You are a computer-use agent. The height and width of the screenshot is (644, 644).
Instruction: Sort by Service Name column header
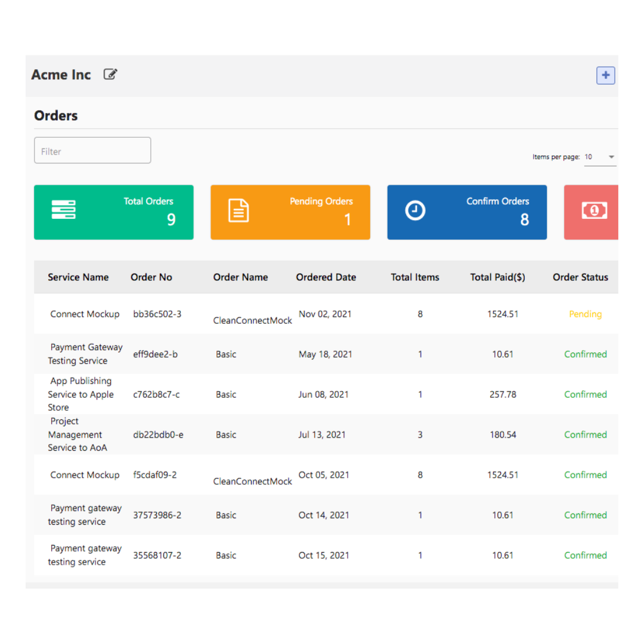[78, 277]
